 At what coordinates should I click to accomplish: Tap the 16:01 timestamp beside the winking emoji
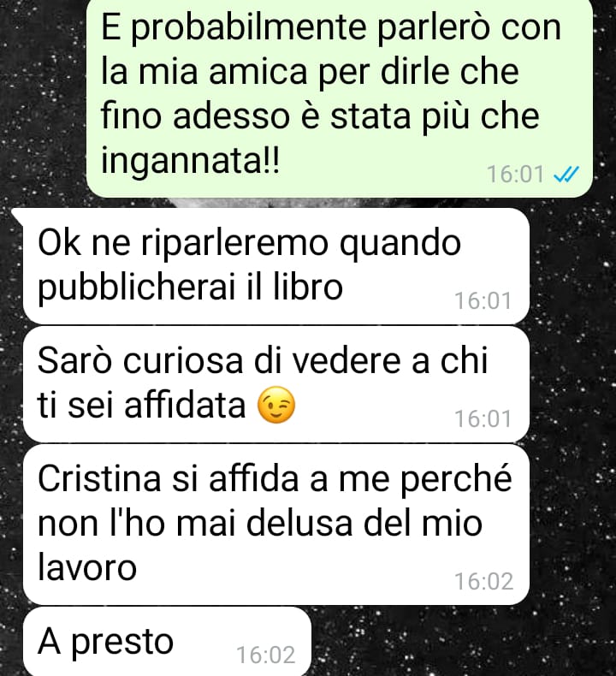pyautogui.click(x=483, y=418)
